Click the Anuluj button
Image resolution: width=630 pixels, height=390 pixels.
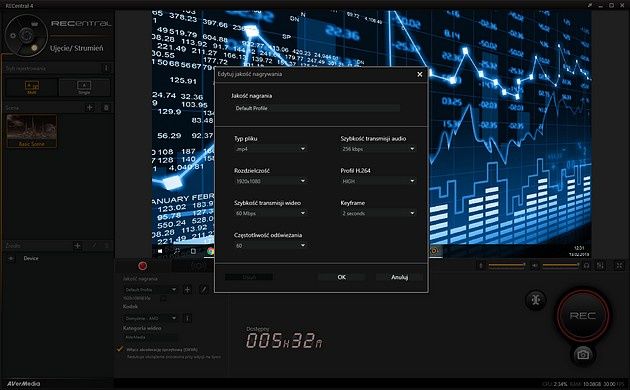[399, 277]
